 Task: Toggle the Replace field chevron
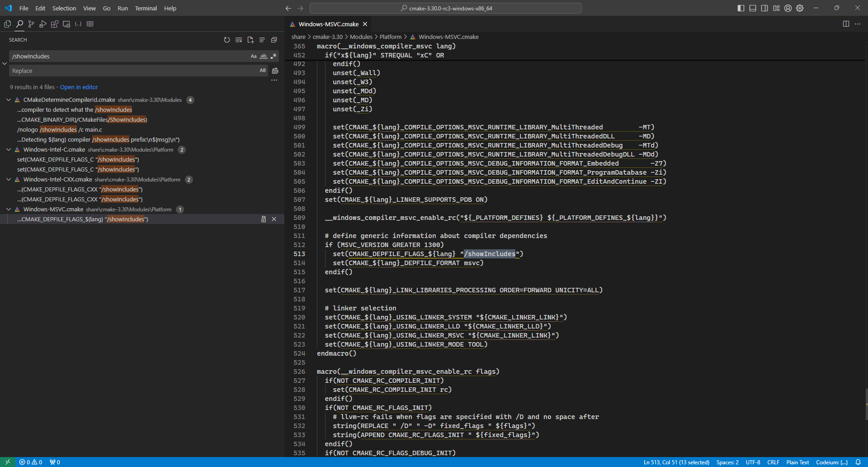click(5, 63)
